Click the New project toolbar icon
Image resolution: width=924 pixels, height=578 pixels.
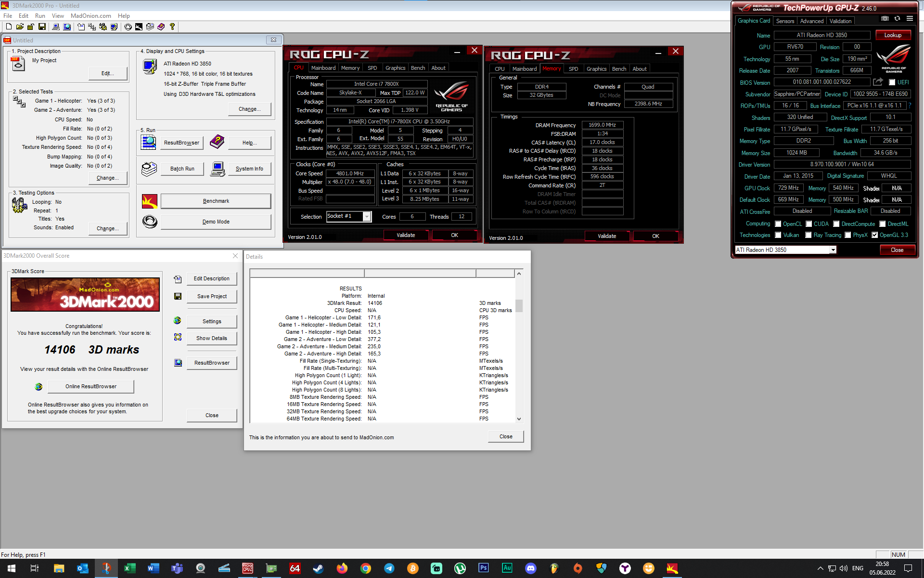tap(9, 27)
